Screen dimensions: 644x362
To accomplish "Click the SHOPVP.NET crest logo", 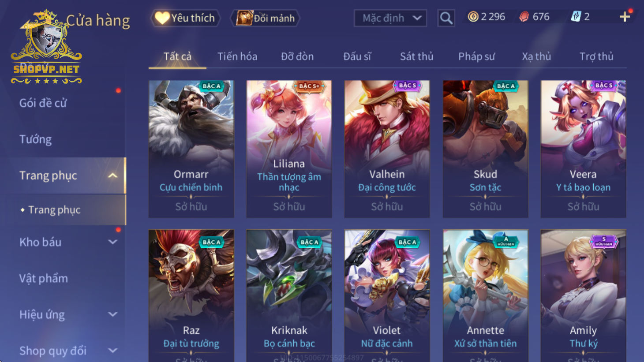I will [46, 47].
